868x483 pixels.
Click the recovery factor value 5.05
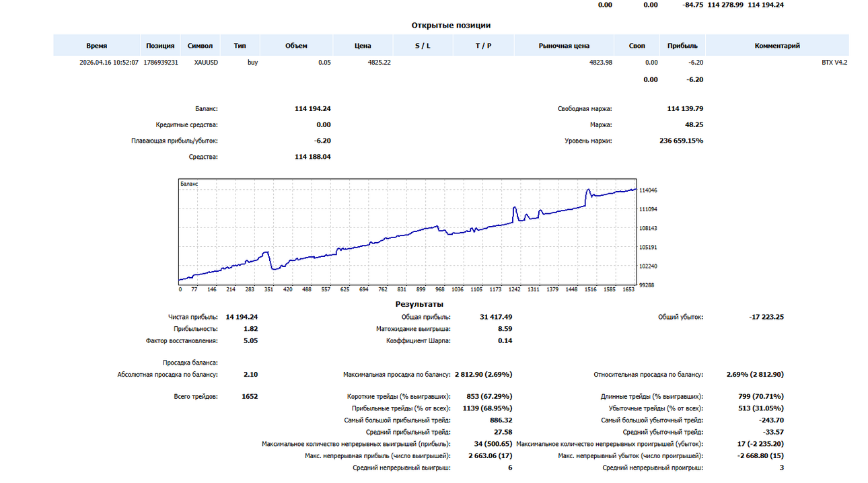(250, 340)
